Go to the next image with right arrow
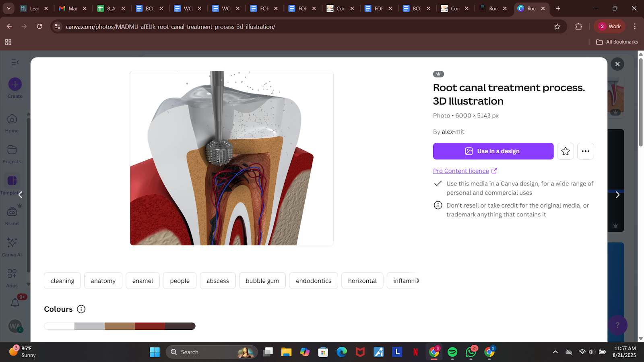 coord(617,195)
